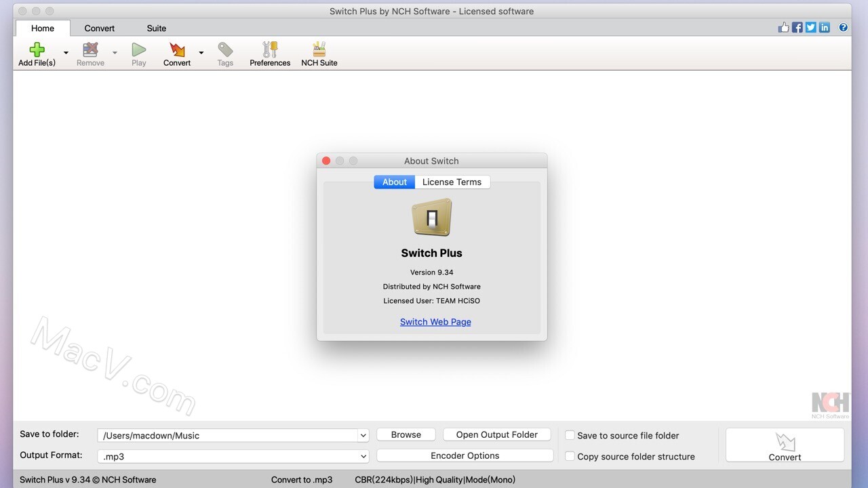Share via the Facebook icon
The height and width of the screenshot is (488, 868).
[x=797, y=28]
